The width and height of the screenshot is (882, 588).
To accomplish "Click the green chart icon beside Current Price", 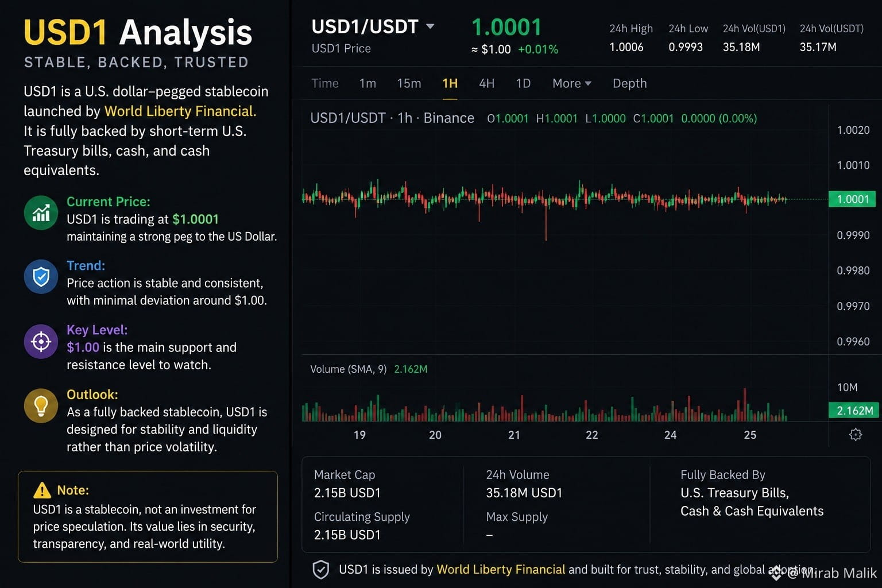I will [41, 213].
